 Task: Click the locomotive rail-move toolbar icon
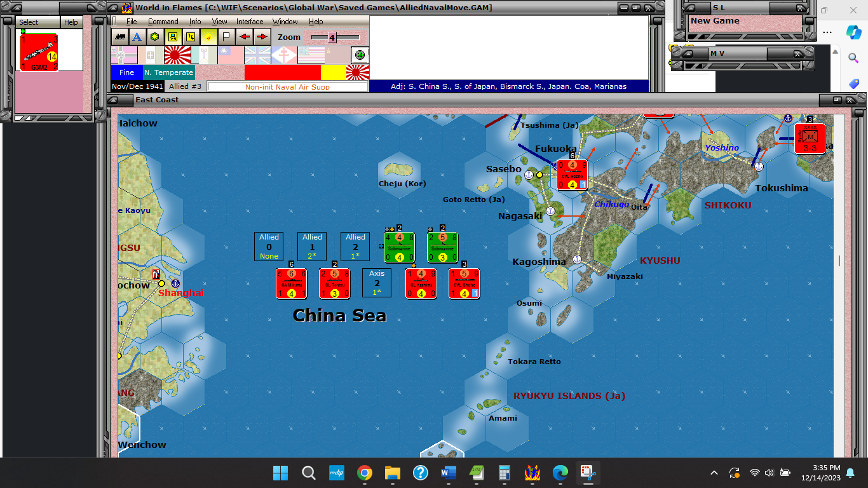pos(119,37)
